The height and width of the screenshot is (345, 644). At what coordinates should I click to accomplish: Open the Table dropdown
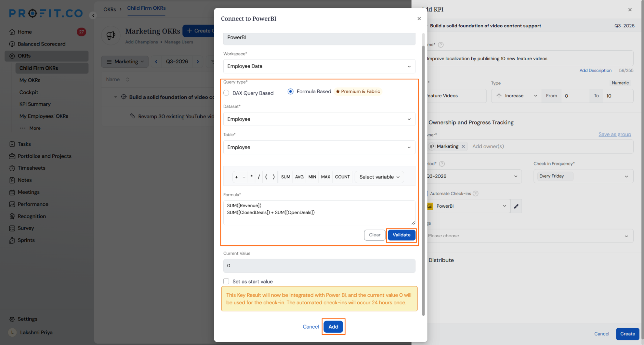[x=319, y=147]
